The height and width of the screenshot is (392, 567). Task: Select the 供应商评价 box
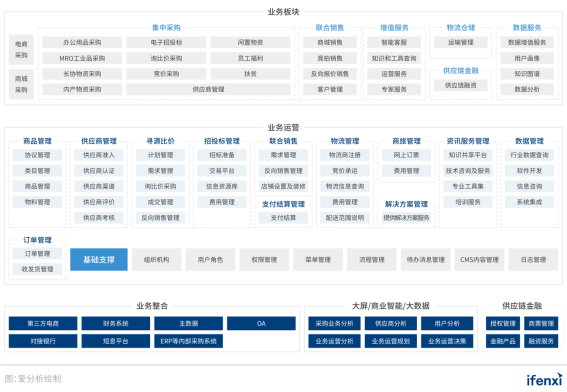(x=99, y=202)
